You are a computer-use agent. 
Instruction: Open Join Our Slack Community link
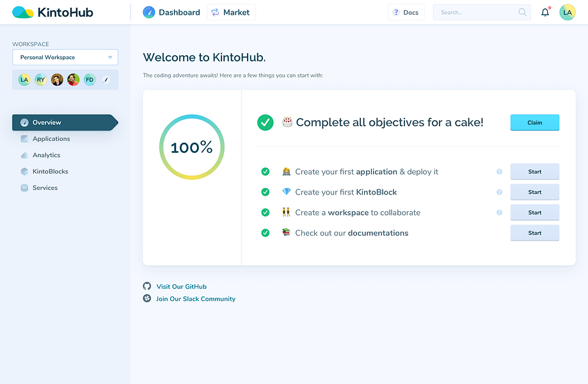(x=196, y=299)
